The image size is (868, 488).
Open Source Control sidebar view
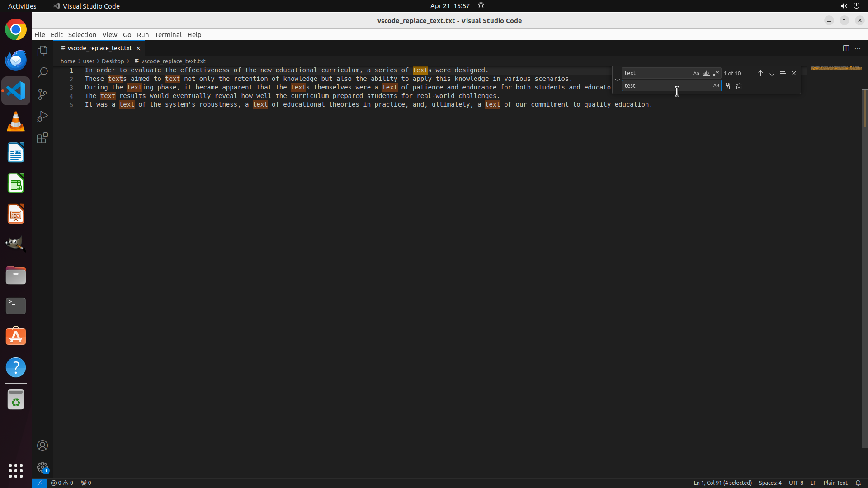point(42,94)
